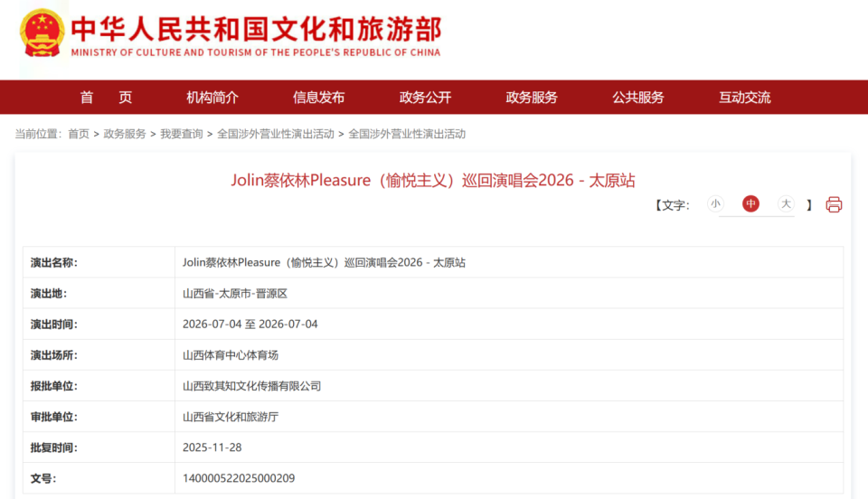Set text size to large (大)
This screenshot has width=868, height=499.
point(786,204)
